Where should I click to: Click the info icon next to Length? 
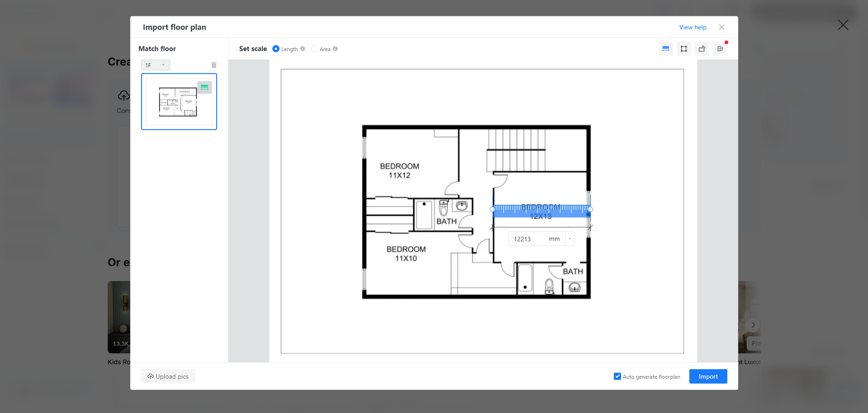[x=303, y=49]
